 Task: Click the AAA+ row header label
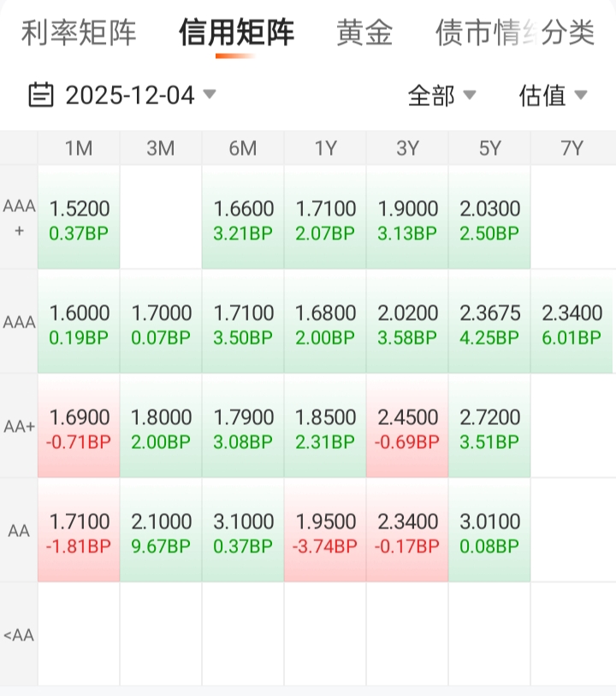click(18, 218)
